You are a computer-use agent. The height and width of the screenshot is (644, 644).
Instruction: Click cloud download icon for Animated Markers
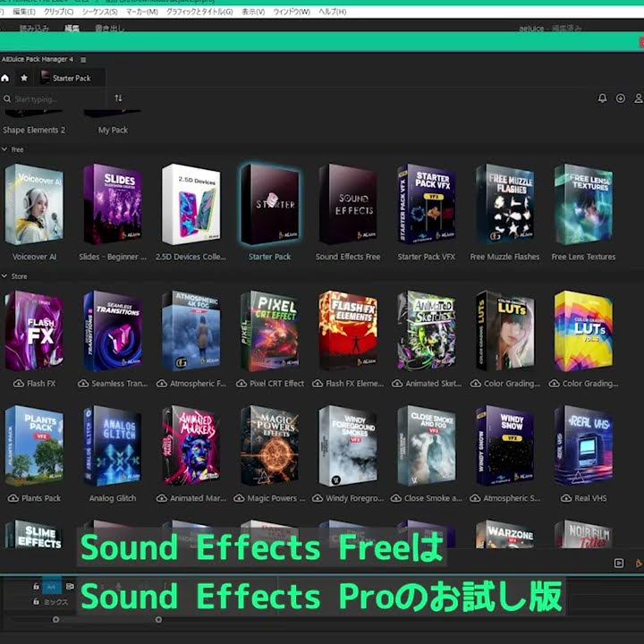coord(162,498)
